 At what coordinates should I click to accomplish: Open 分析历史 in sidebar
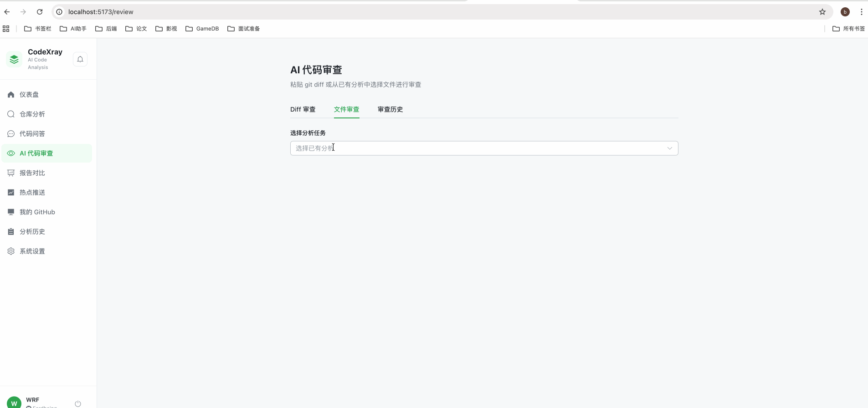47,232
